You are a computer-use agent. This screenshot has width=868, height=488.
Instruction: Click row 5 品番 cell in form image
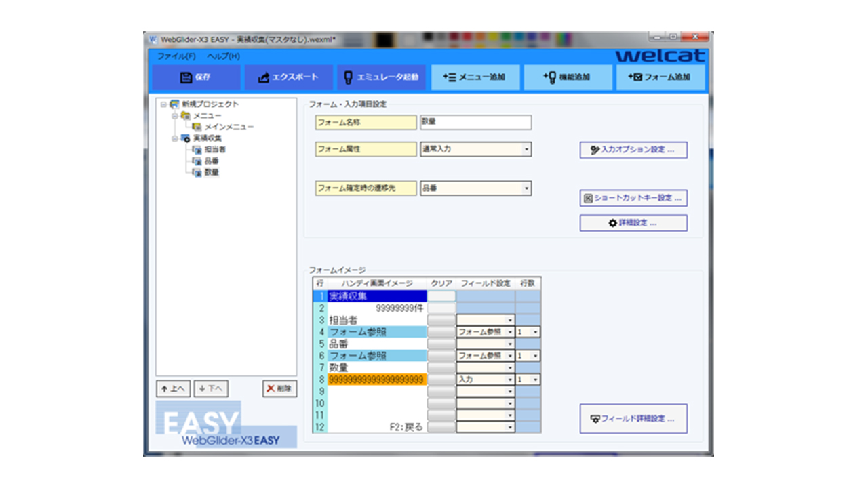tap(377, 344)
